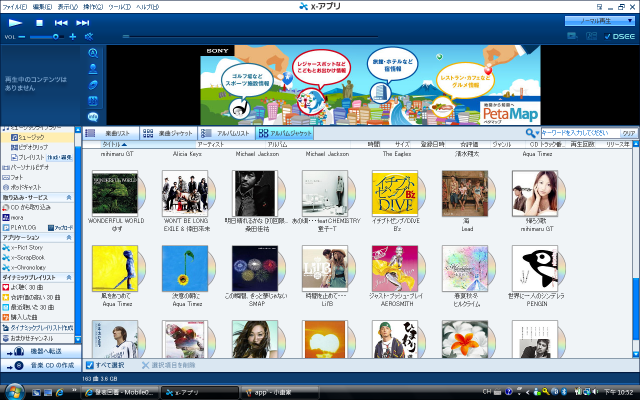This screenshot has height=400, width=640.
Task: Click the keyword search input field
Action: (580, 133)
